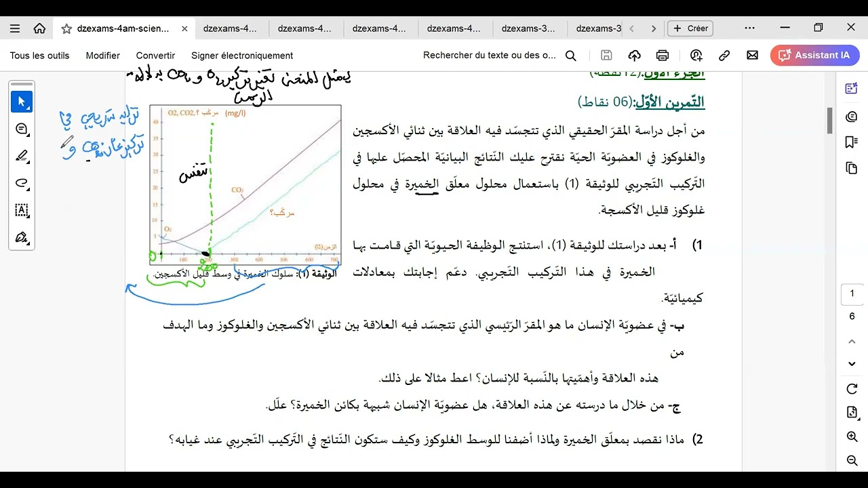The width and height of the screenshot is (868, 488).
Task: Select the text box tool
Action: 22,210
